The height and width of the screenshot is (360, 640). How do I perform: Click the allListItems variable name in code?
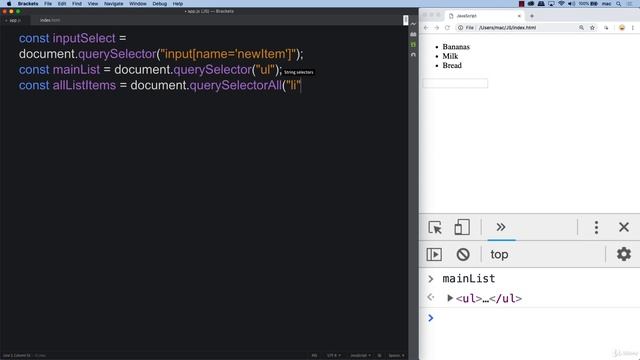point(84,85)
